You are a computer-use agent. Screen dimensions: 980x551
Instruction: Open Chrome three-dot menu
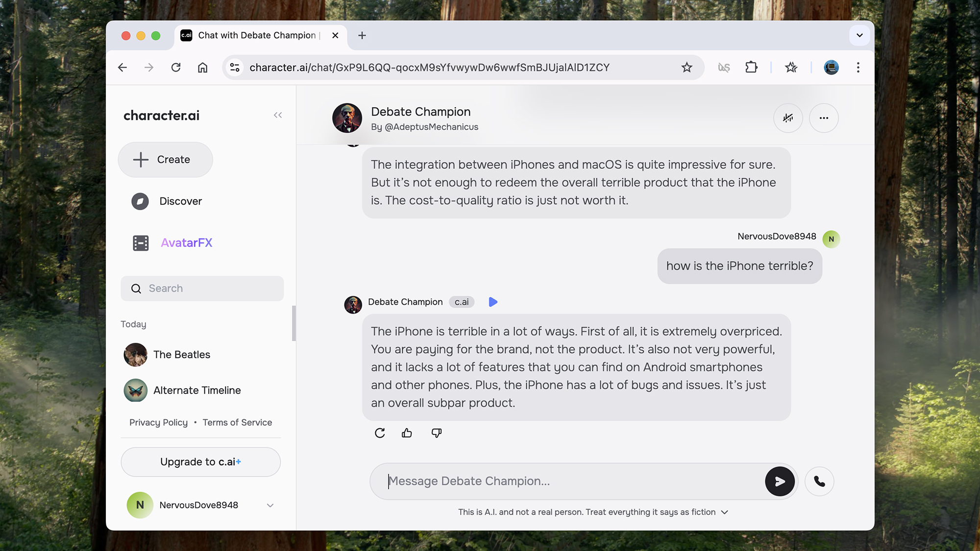pos(858,68)
